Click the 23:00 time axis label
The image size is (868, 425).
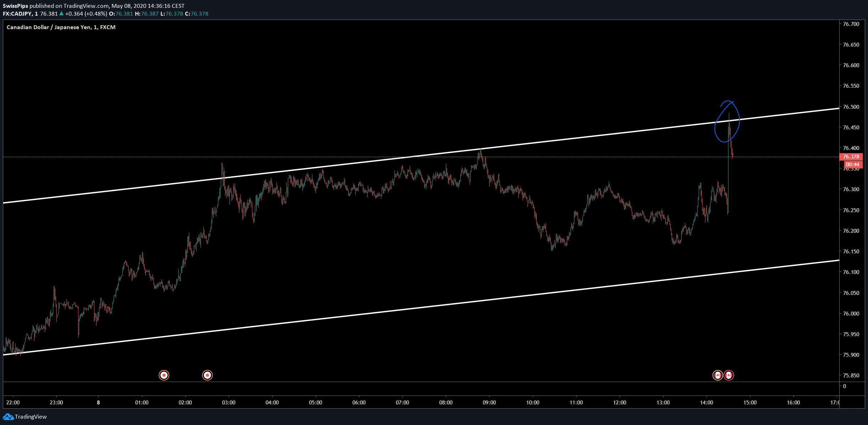point(56,402)
